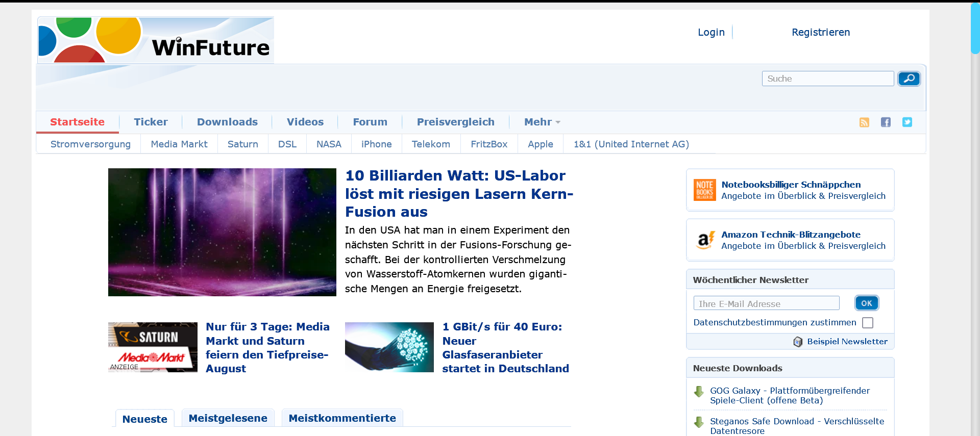This screenshot has width=980, height=436.
Task: Click the Suche search field
Action: point(828,79)
